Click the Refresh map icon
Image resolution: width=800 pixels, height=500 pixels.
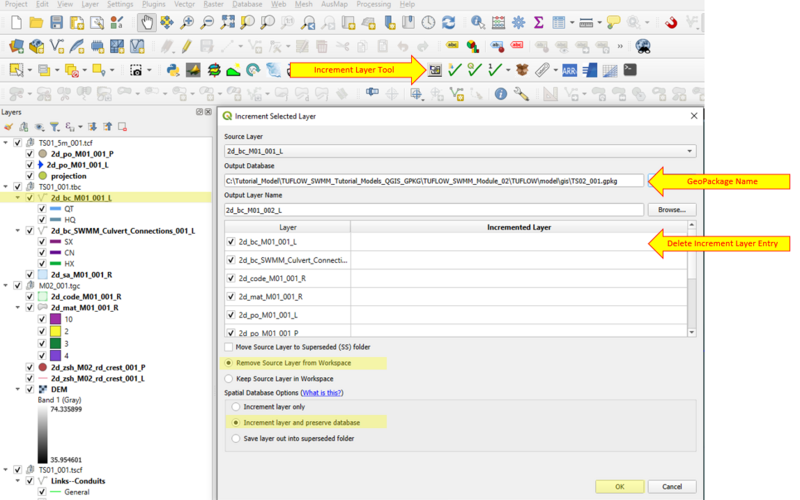click(449, 22)
